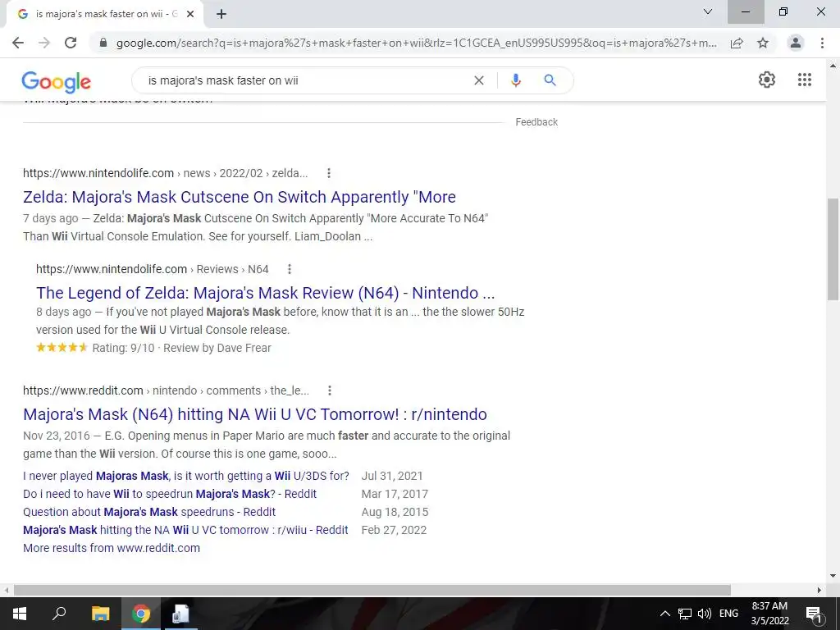Viewport: 840px width, 630px height.
Task: Click the reddit.com nintendo comments breadcrumb
Action: [x=166, y=390]
